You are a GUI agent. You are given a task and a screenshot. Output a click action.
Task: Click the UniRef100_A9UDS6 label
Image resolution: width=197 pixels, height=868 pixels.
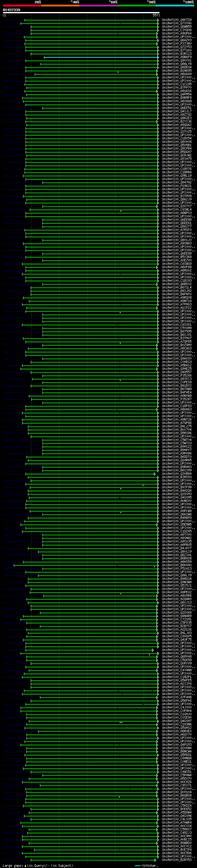177,91
